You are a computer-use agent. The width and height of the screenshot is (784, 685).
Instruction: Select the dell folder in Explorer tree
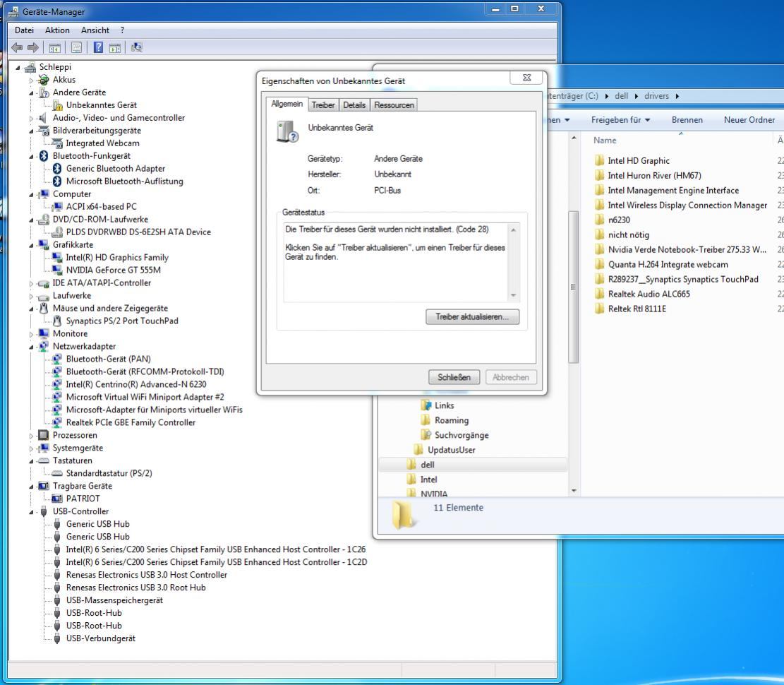(x=427, y=465)
